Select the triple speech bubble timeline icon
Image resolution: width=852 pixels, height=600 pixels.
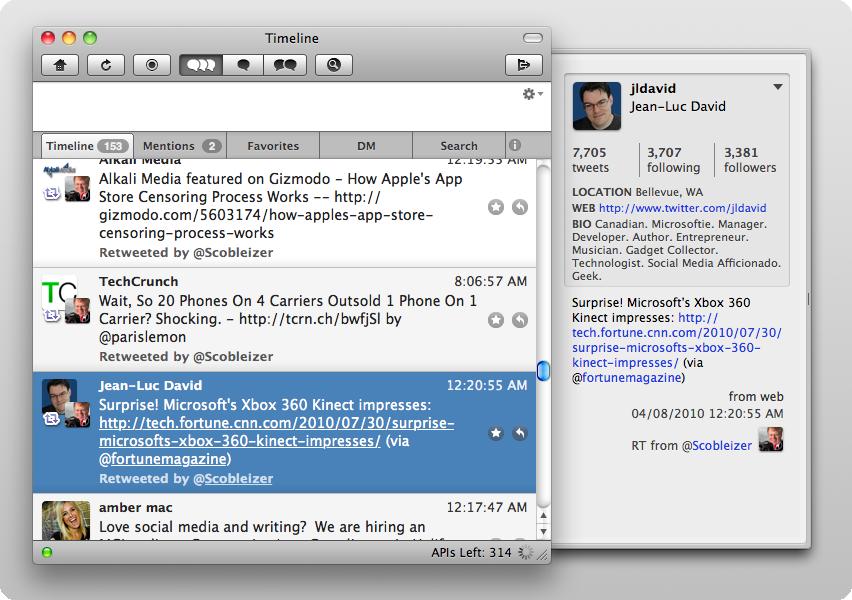point(199,64)
